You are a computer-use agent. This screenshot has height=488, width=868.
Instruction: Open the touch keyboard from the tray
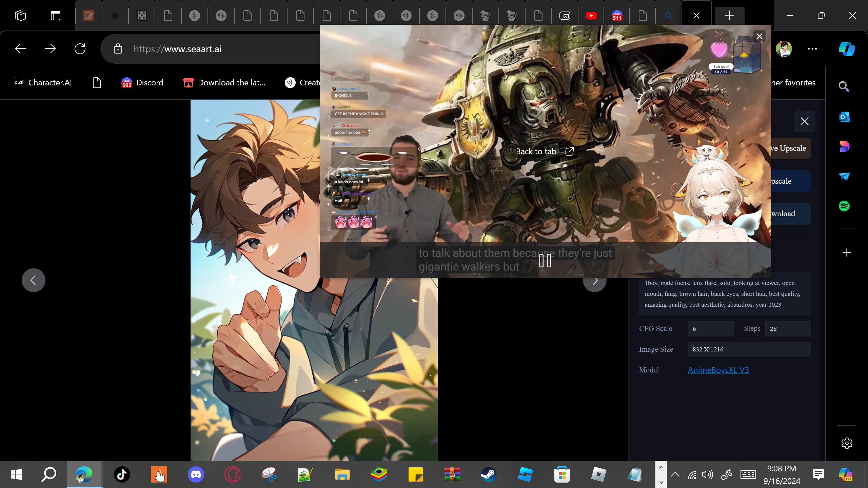(x=748, y=475)
